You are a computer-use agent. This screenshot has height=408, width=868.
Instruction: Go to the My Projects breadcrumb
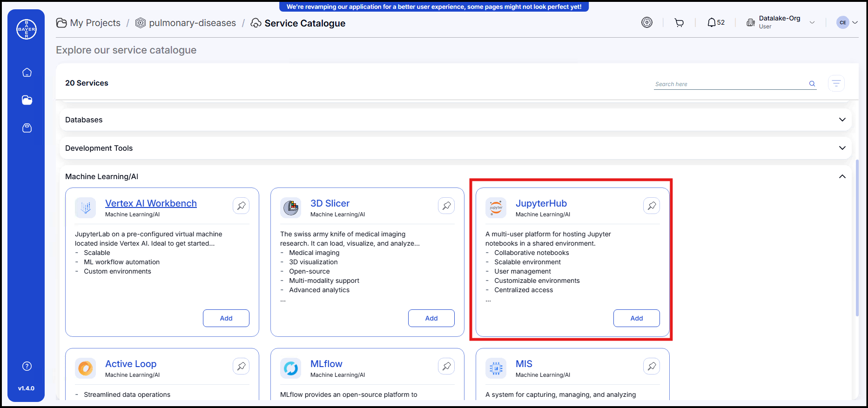click(95, 23)
